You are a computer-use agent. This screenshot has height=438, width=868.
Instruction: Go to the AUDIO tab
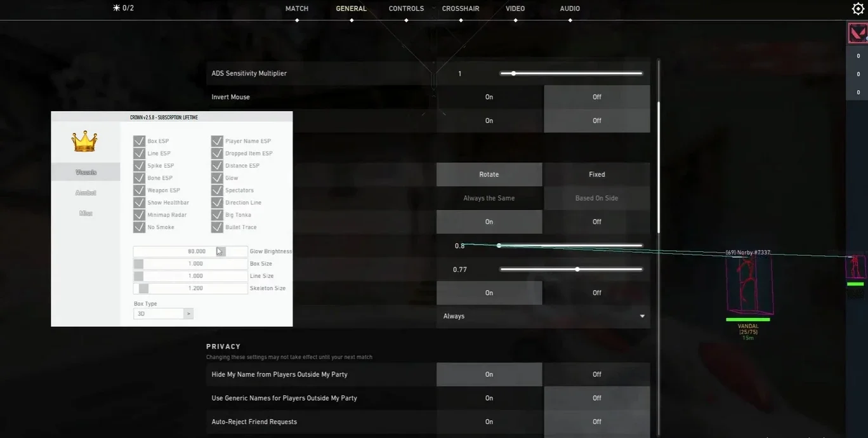[570, 9]
